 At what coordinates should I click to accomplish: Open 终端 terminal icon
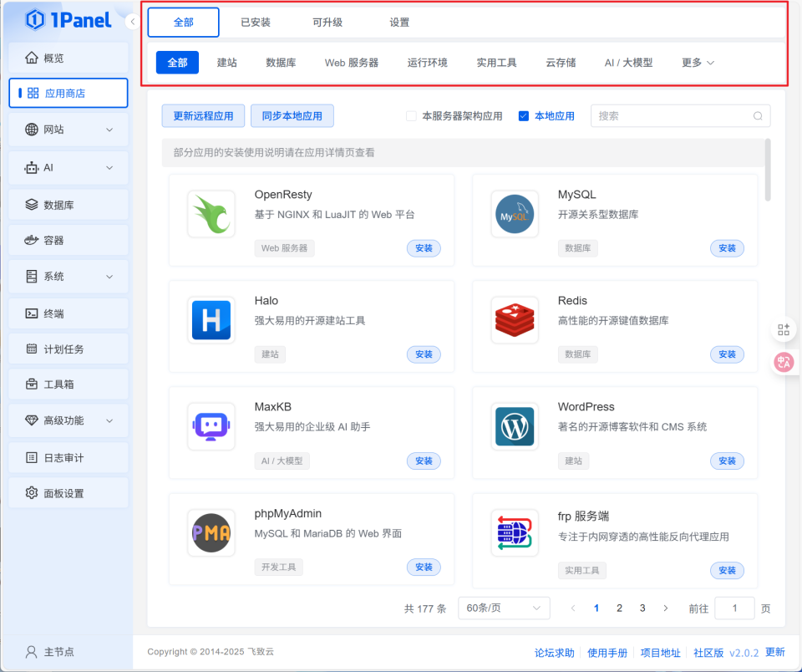pyautogui.click(x=32, y=313)
